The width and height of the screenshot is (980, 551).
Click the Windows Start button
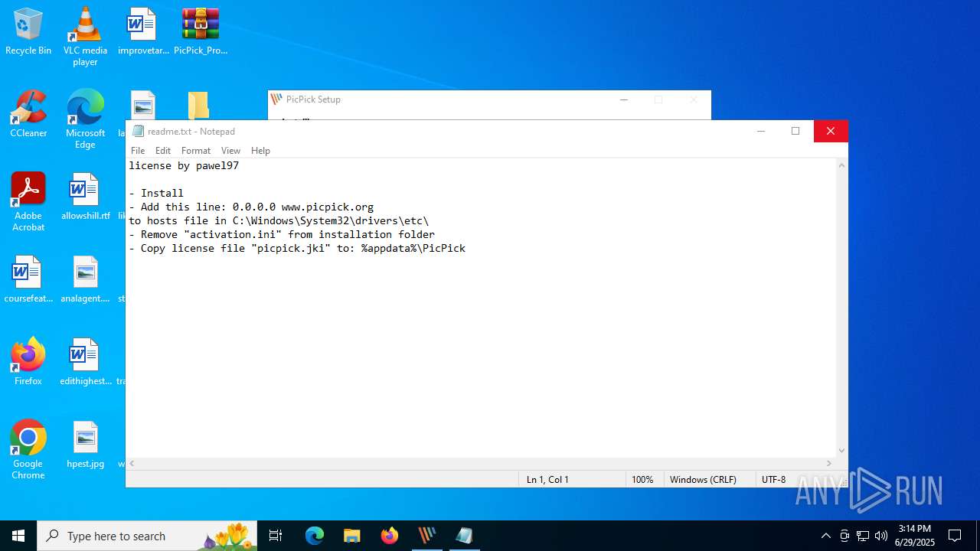pyautogui.click(x=18, y=536)
